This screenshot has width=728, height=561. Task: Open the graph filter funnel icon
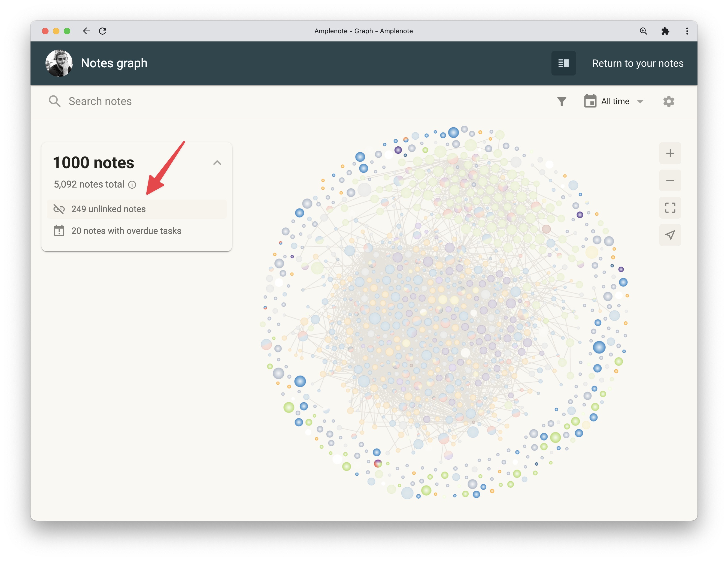point(562,101)
